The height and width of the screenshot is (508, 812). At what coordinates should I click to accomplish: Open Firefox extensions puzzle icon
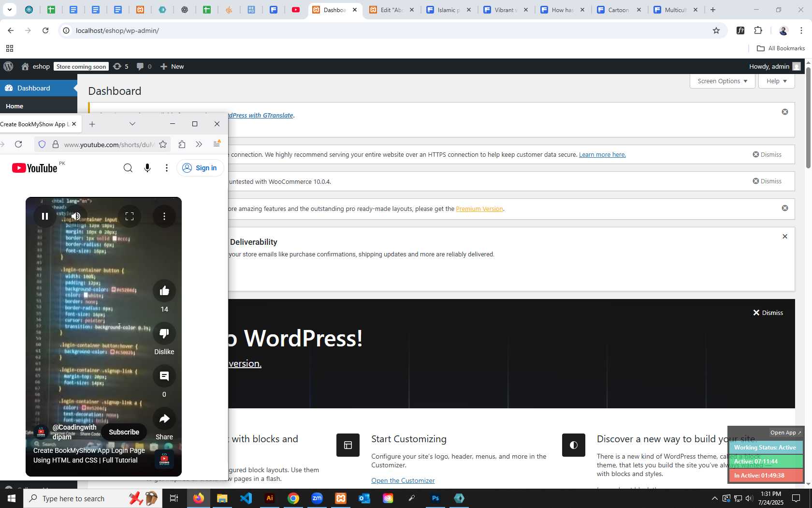coord(182,144)
